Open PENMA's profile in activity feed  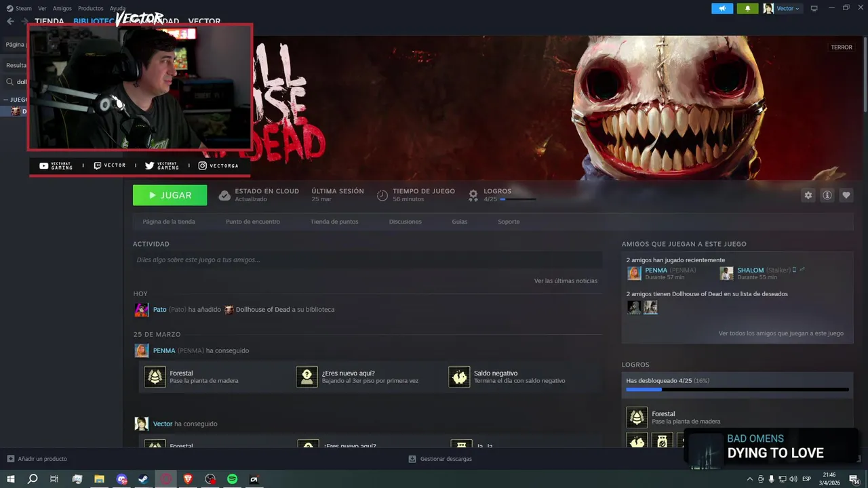coord(164,350)
